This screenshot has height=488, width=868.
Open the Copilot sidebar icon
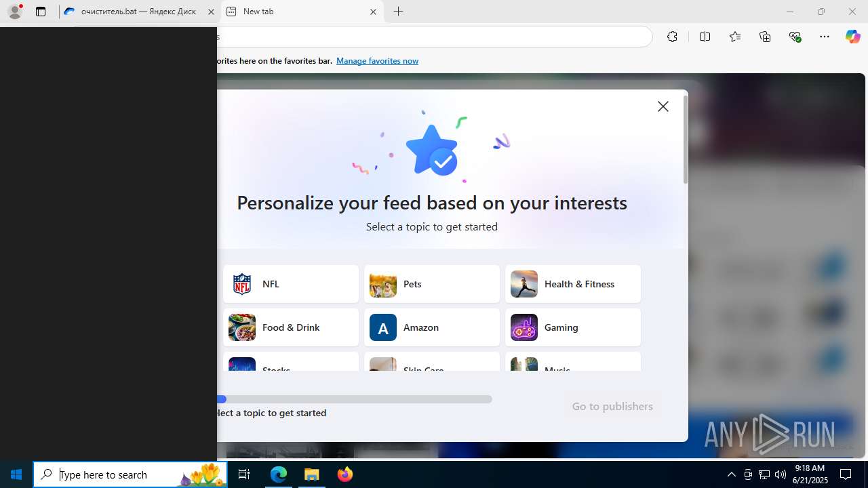852,37
